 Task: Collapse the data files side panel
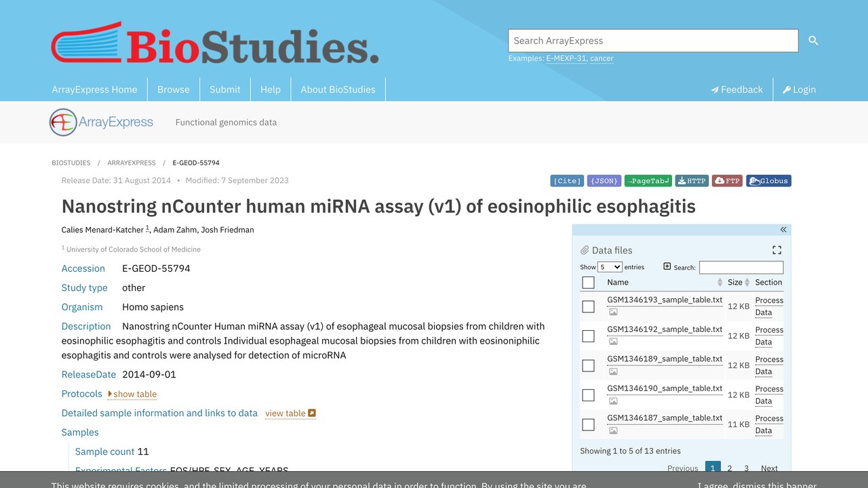tap(783, 230)
